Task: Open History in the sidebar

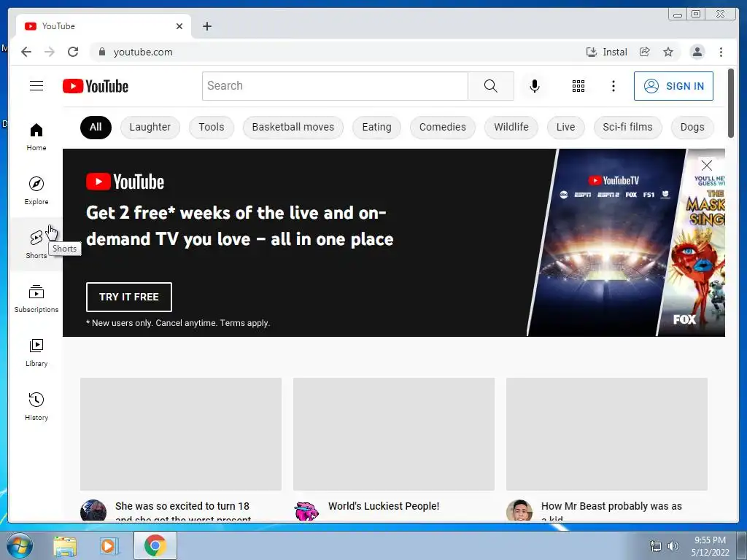Action: (x=36, y=406)
